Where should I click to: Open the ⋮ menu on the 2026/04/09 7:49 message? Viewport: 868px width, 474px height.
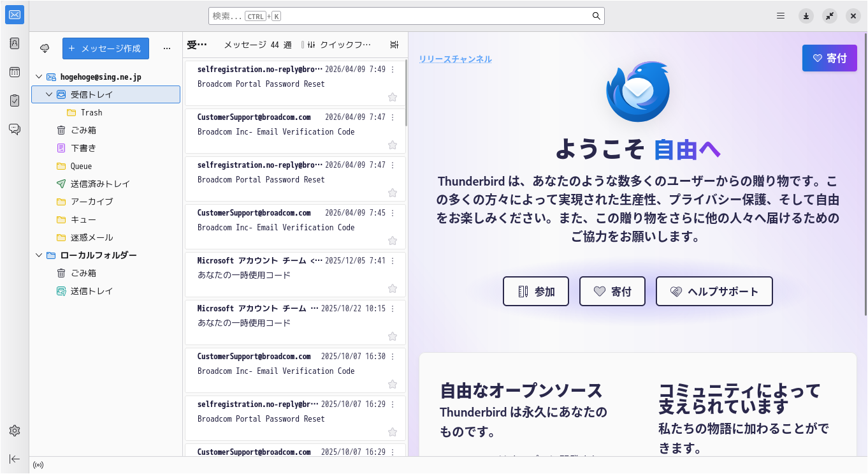click(x=393, y=70)
